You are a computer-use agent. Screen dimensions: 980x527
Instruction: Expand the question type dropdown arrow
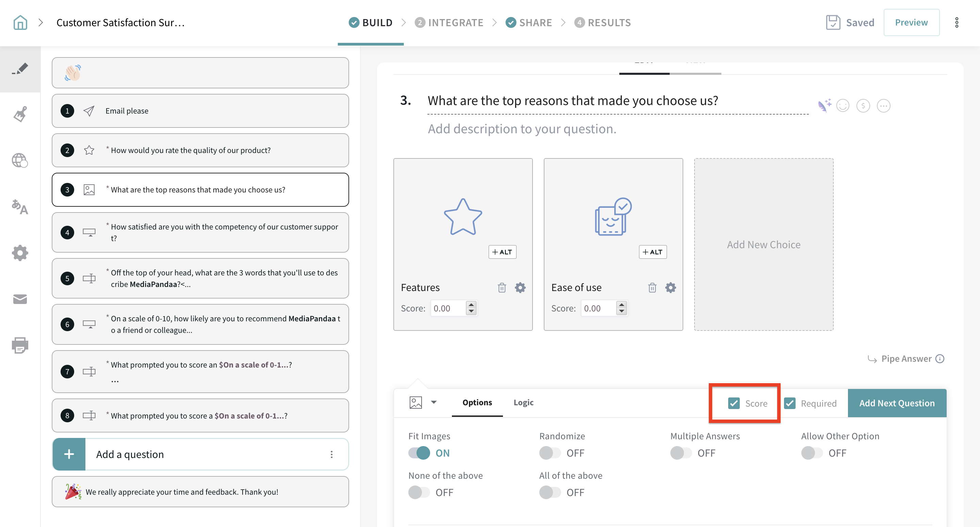[434, 402]
